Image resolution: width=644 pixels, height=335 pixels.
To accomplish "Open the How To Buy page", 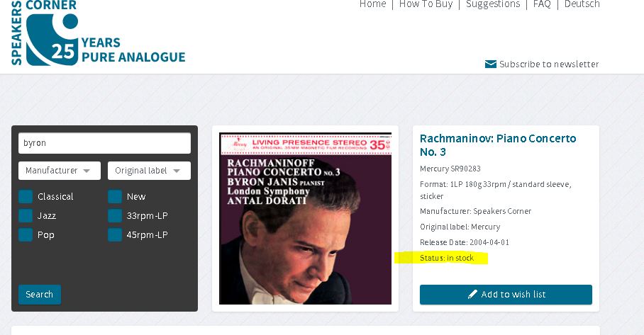I will click(426, 4).
